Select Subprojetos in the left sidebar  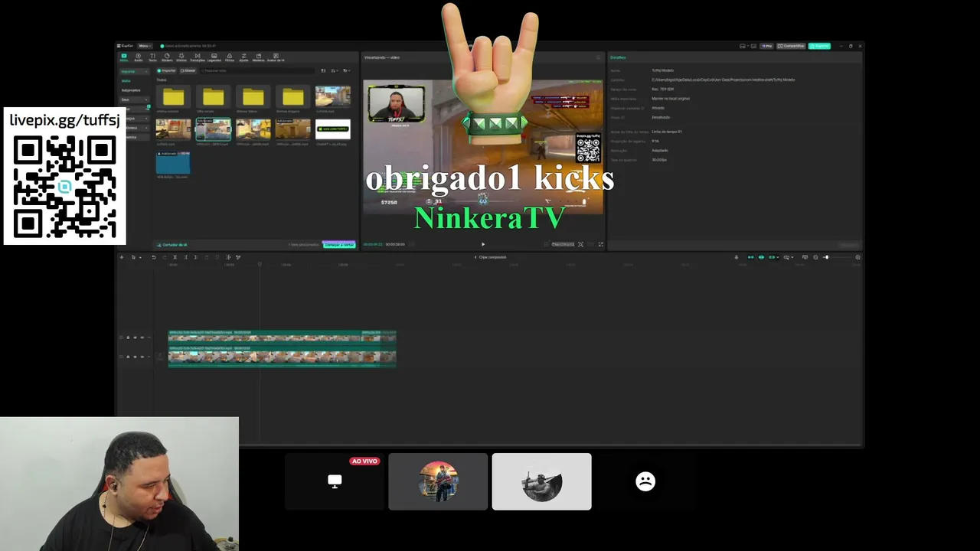[131, 90]
